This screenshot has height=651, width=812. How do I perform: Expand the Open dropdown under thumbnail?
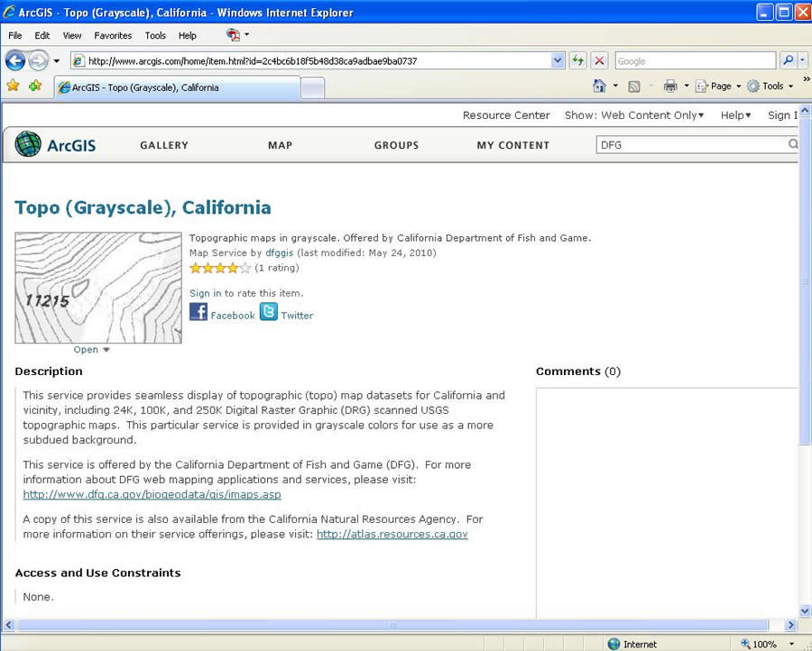[92, 350]
